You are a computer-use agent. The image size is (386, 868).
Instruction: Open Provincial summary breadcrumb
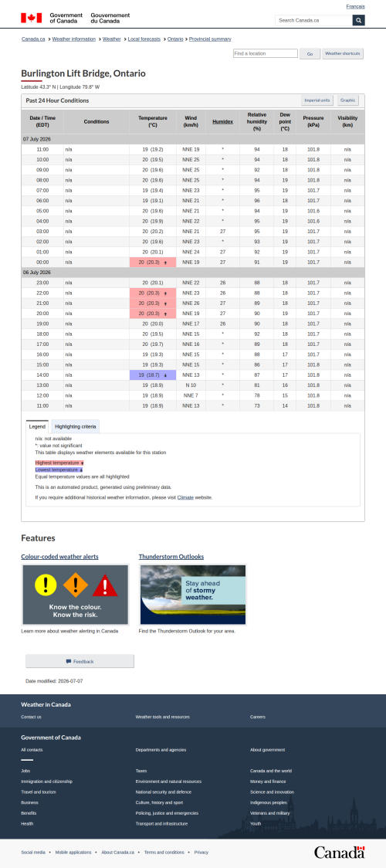click(x=210, y=39)
